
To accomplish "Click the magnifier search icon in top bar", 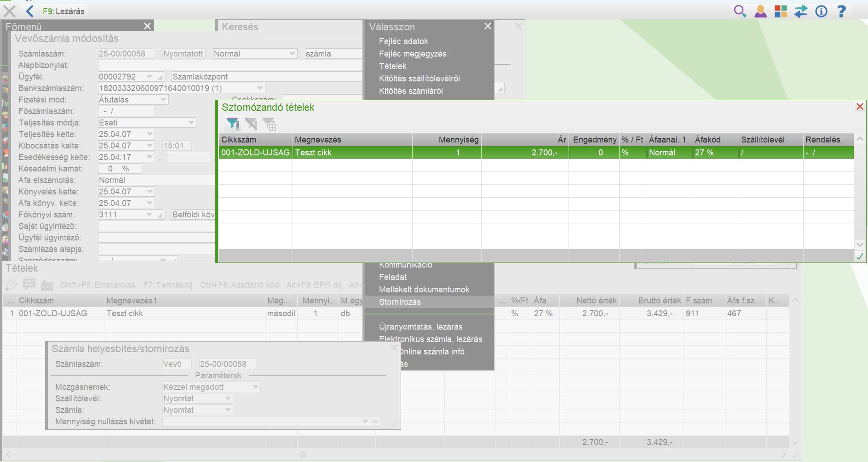I will (740, 11).
